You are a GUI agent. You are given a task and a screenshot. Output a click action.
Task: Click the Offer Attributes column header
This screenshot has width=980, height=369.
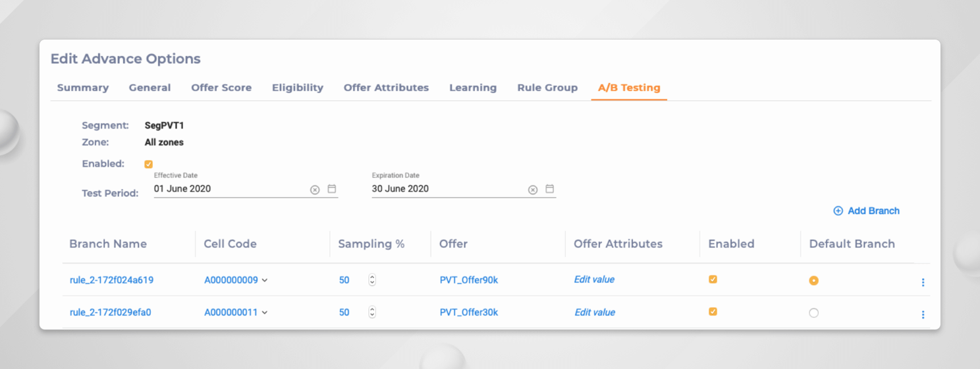pos(618,244)
